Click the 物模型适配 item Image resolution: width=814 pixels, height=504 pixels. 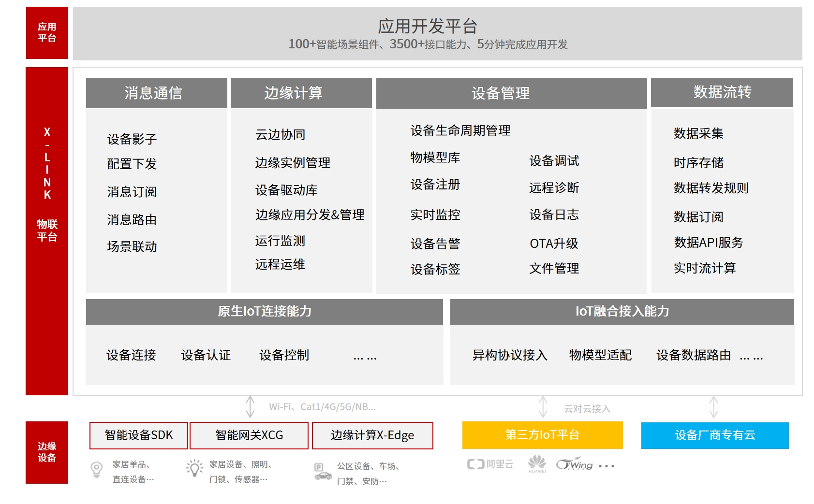pyautogui.click(x=601, y=355)
